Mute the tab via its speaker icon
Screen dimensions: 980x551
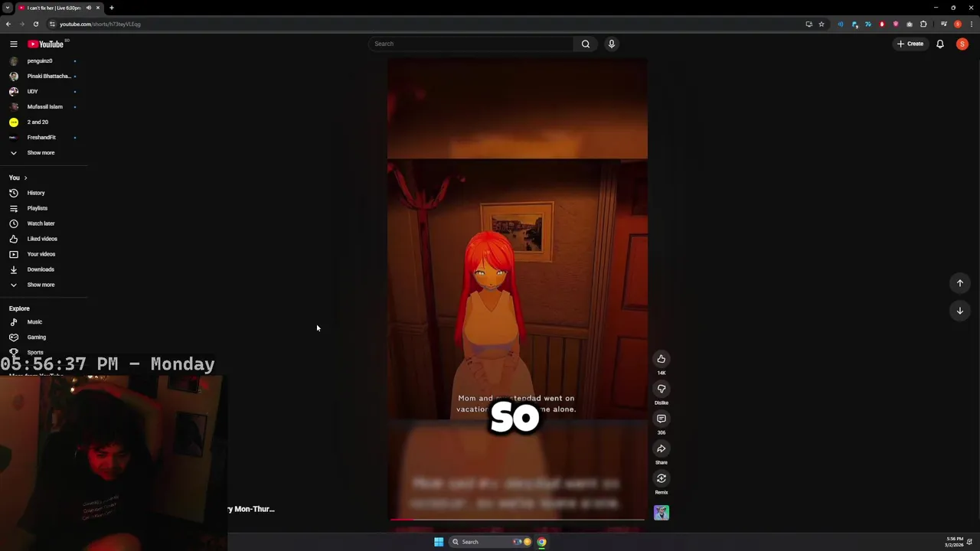click(89, 8)
